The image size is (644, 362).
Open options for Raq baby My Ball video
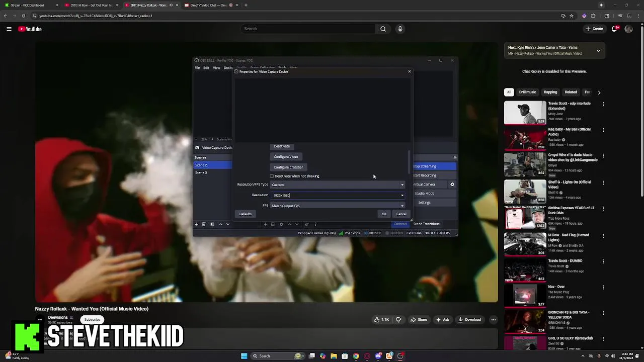click(x=603, y=130)
